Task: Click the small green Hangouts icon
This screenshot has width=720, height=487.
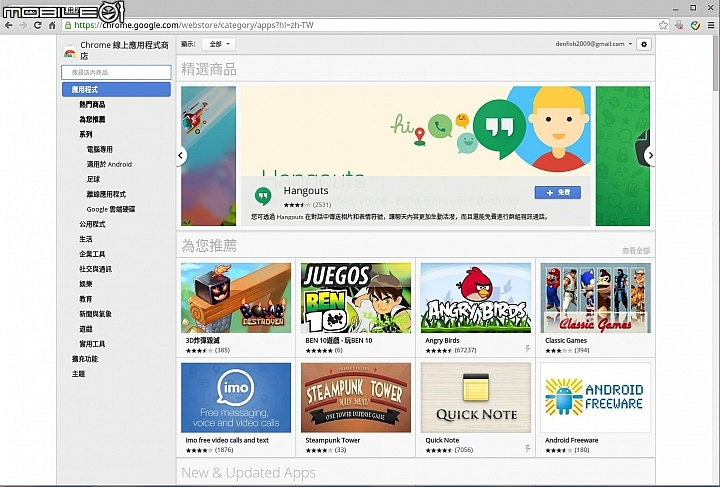Action: point(263,196)
